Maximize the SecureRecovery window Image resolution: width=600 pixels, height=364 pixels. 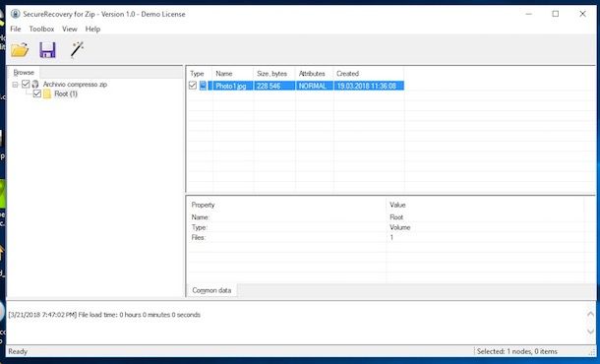tap(555, 14)
